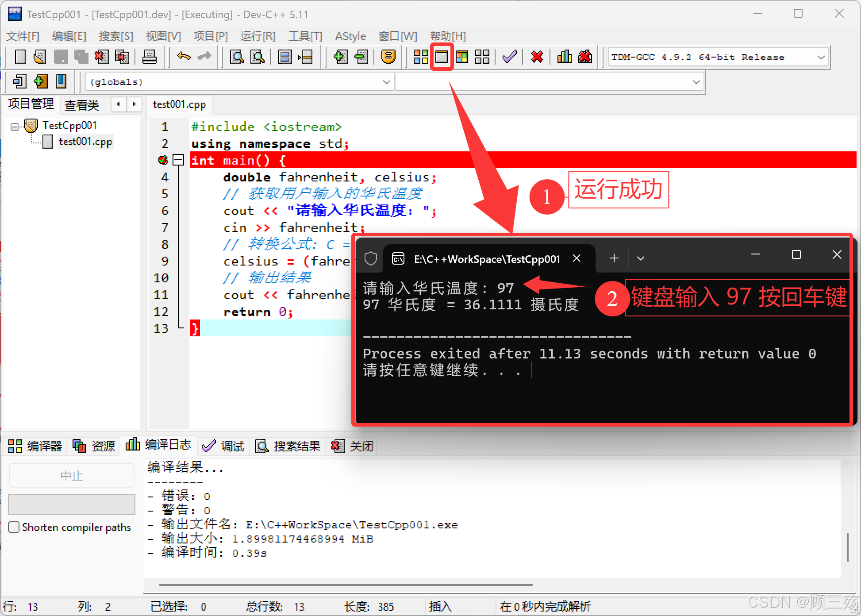Open the TDM-GCC compiler selection dropdown
This screenshot has width=861, height=616.
click(x=821, y=57)
